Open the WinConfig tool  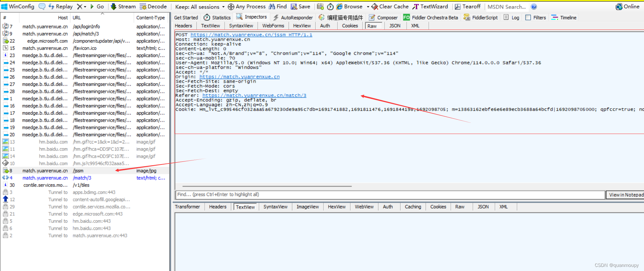click(18, 6)
